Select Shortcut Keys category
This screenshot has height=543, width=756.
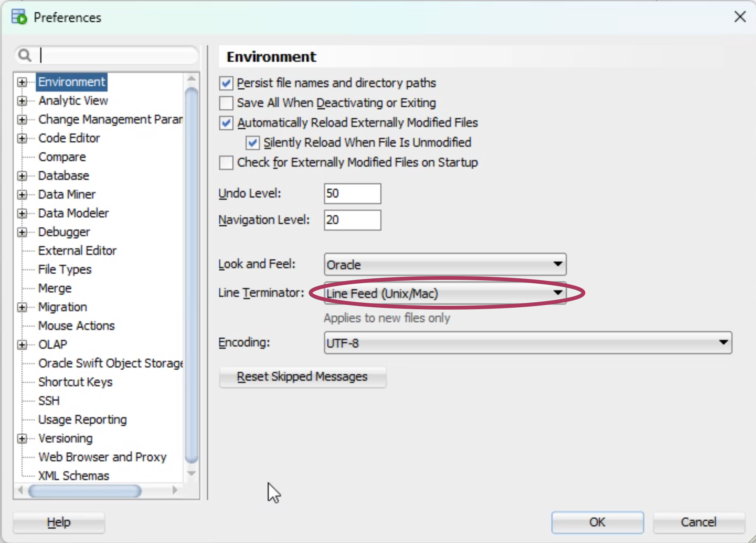tap(75, 382)
